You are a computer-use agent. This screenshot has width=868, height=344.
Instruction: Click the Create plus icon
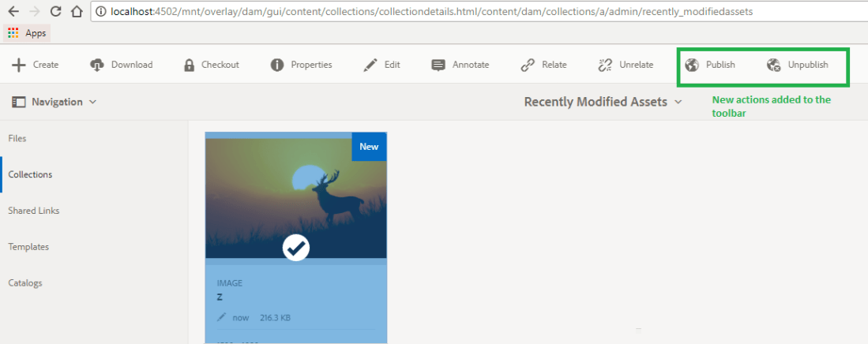(19, 65)
